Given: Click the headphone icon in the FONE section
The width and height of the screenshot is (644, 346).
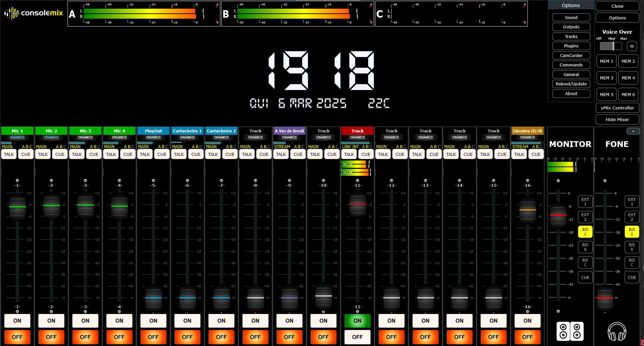Looking at the screenshot, I should click(x=617, y=332).
